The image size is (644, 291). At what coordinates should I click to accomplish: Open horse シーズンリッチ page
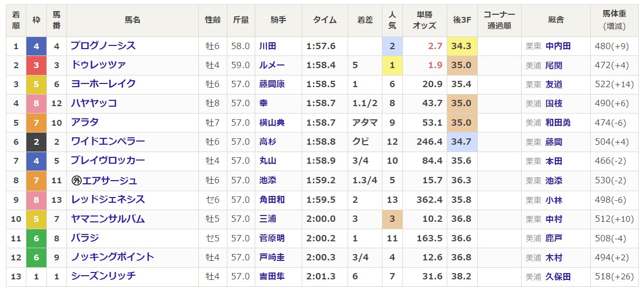coord(103,276)
